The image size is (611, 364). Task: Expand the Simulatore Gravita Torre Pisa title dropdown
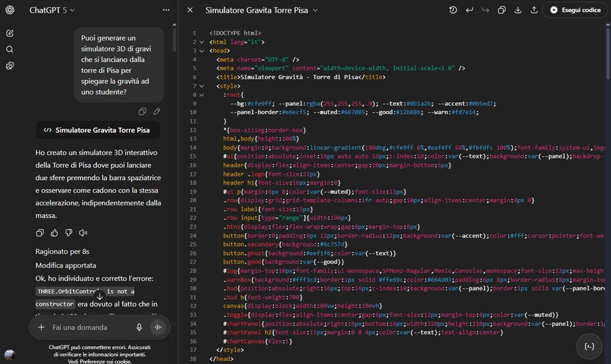click(315, 11)
